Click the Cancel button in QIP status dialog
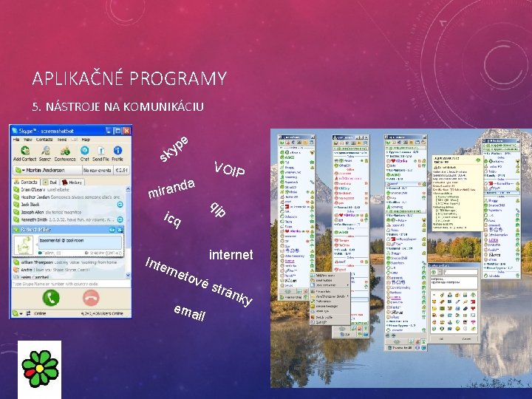 466,338
